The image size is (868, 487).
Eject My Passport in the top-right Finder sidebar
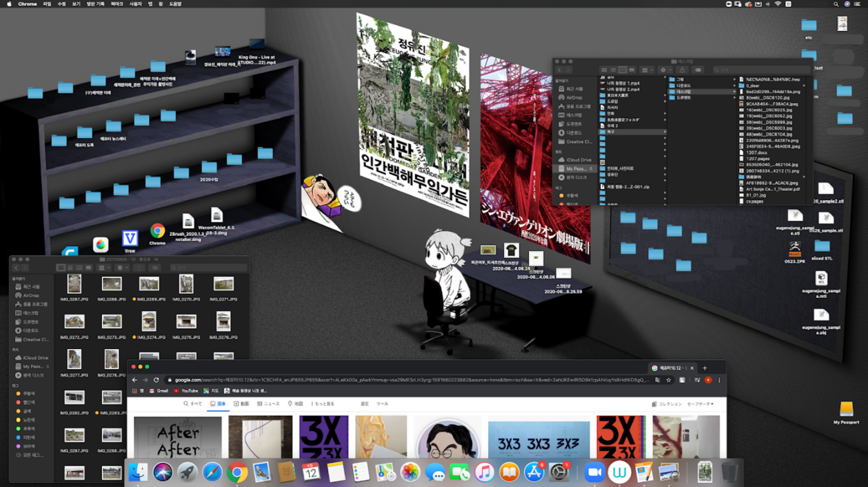590,168
